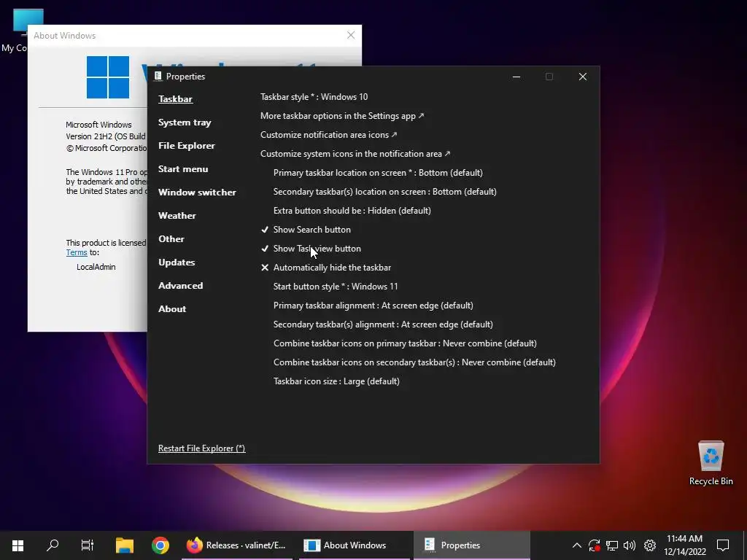Viewport: 747px width, 560px height.
Task: Change Combine taskbar icons on primary taskbar
Action: click(x=405, y=343)
